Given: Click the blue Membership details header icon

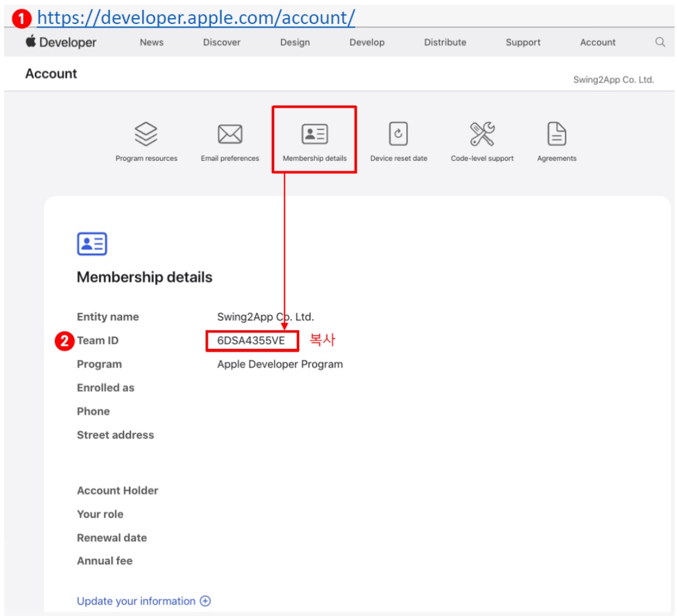Looking at the screenshot, I should [x=92, y=243].
